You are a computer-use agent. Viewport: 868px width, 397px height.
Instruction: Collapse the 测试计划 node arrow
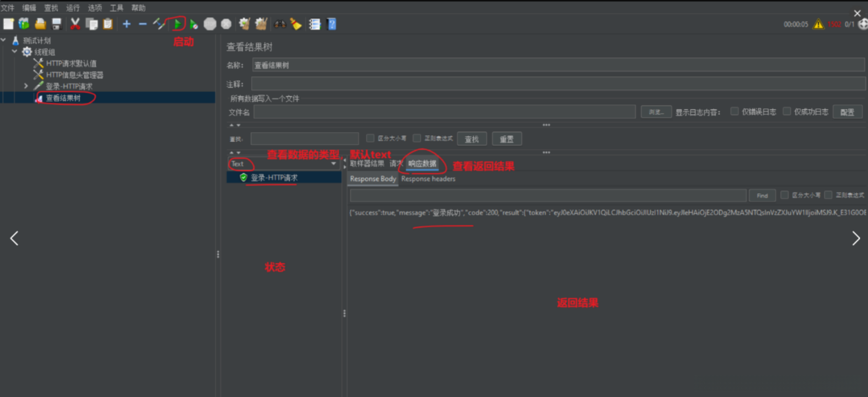(3, 41)
